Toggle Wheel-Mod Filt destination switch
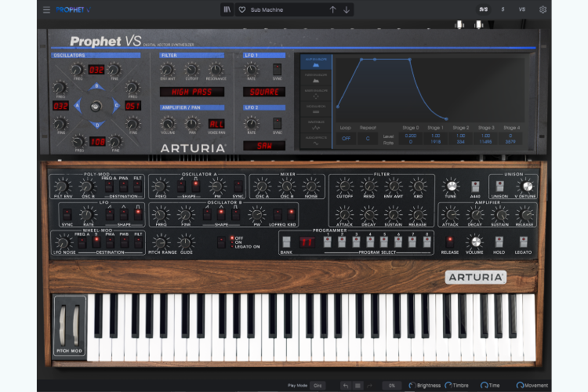588x392 pixels. pos(138,242)
